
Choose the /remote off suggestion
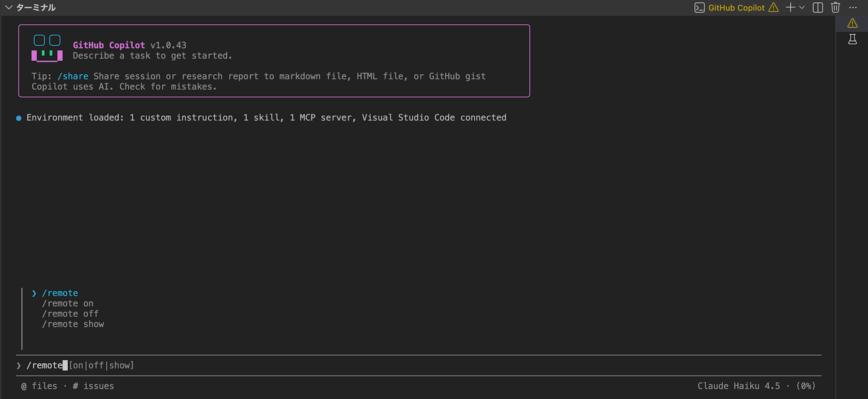(x=70, y=314)
